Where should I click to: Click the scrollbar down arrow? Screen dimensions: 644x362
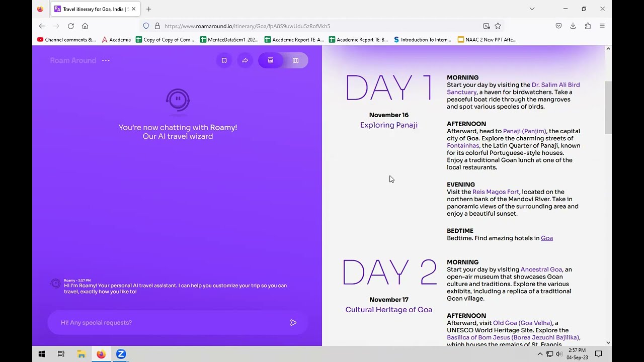point(608,342)
